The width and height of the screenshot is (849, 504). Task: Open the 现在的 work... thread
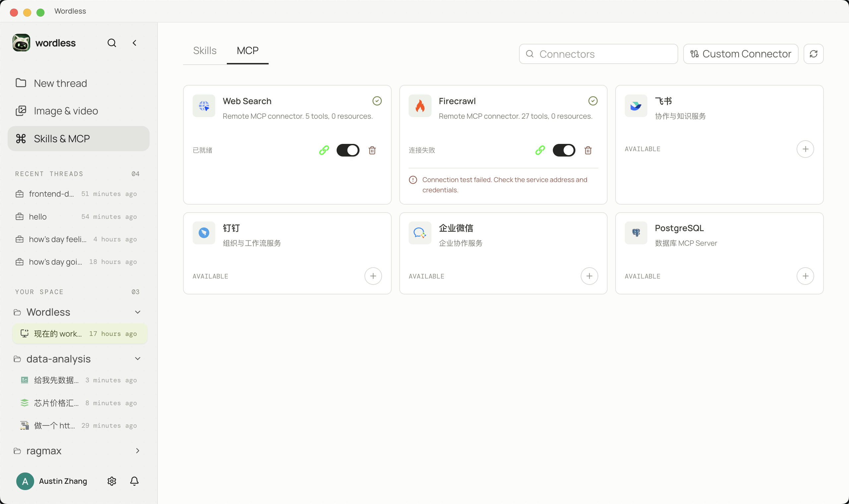[80, 334]
